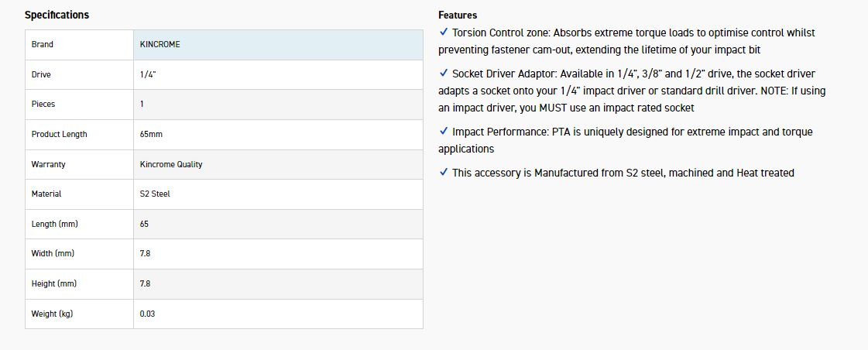
Task: Click the 0.03 Weight (kg) value
Action: point(147,314)
